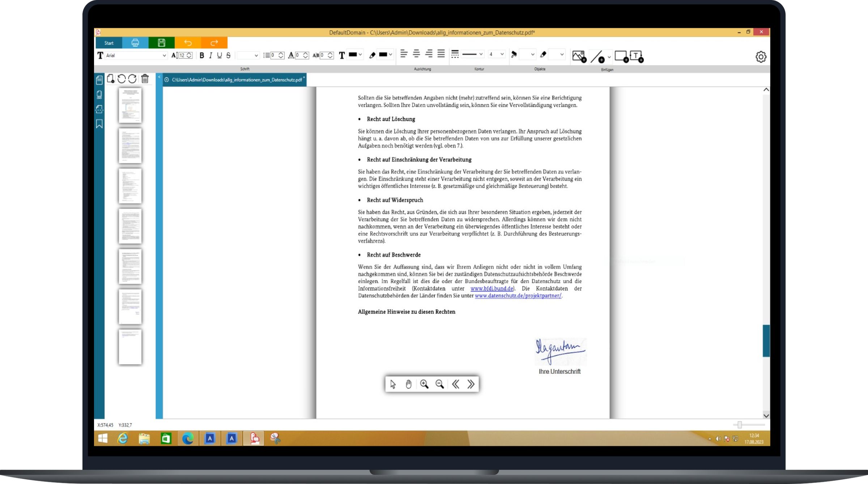Viewport: 868px width, 484px height.
Task: Go to the next page
Action: pyautogui.click(x=471, y=384)
